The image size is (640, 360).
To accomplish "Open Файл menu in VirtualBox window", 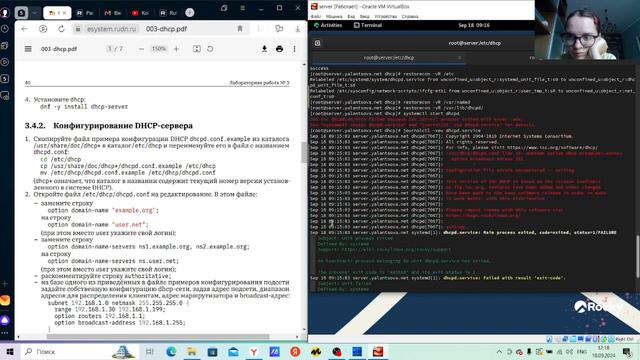I will [x=316, y=17].
